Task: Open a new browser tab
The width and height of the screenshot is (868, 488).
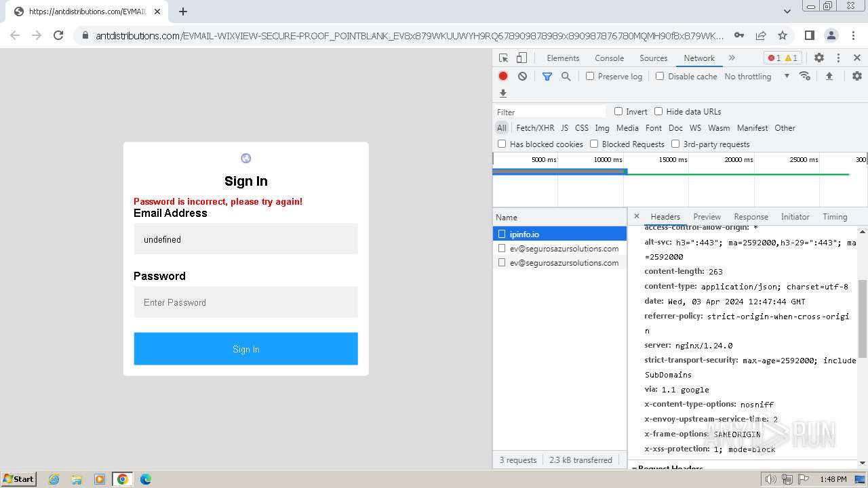Action: [x=183, y=12]
